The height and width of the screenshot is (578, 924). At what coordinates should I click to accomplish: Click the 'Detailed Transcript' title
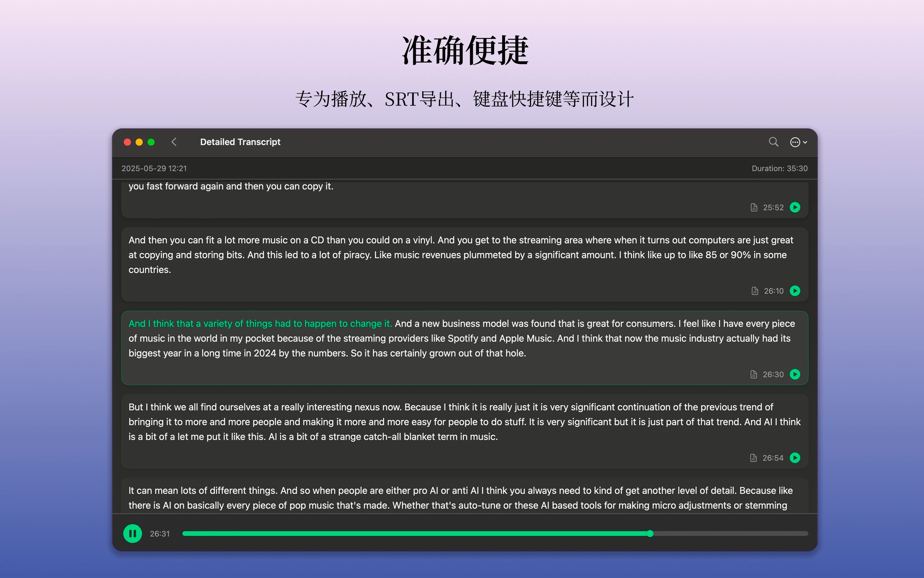(x=240, y=142)
